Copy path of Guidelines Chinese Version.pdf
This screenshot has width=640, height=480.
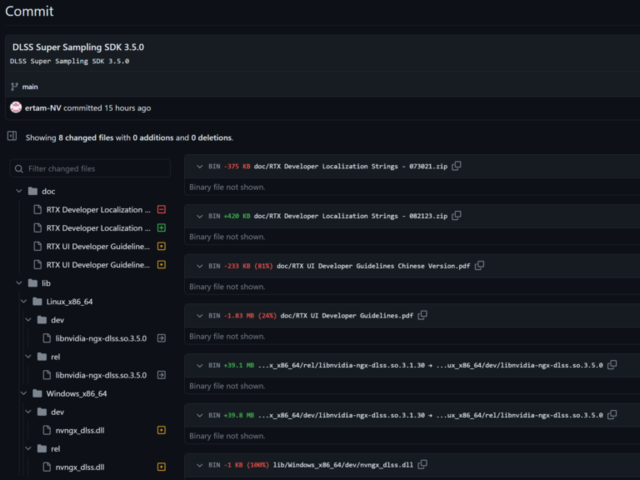(479, 266)
